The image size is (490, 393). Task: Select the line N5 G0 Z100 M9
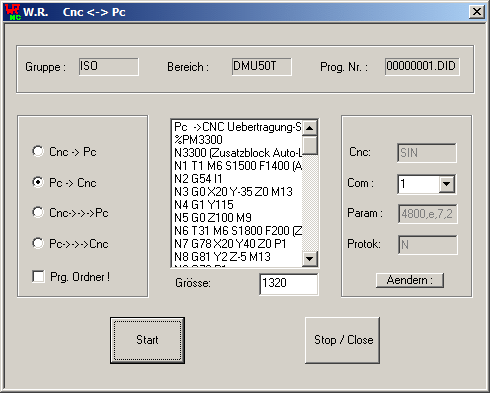[237, 218]
